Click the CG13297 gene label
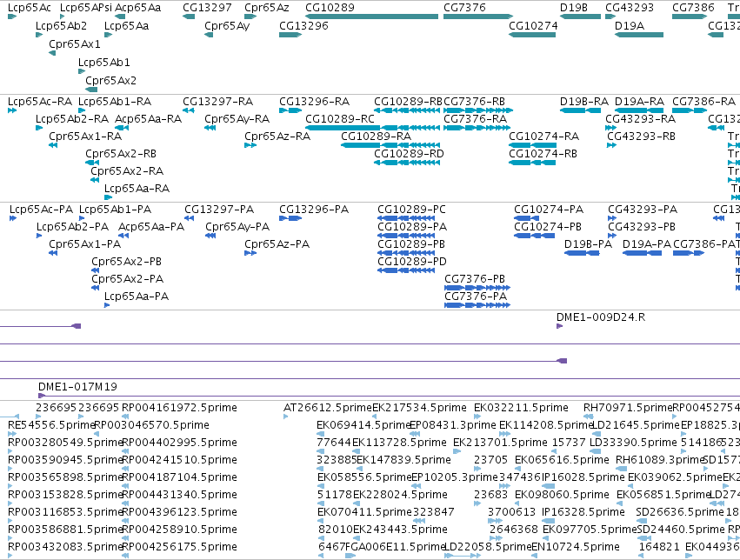Screen dimensions: 740x560 (x=207, y=8)
